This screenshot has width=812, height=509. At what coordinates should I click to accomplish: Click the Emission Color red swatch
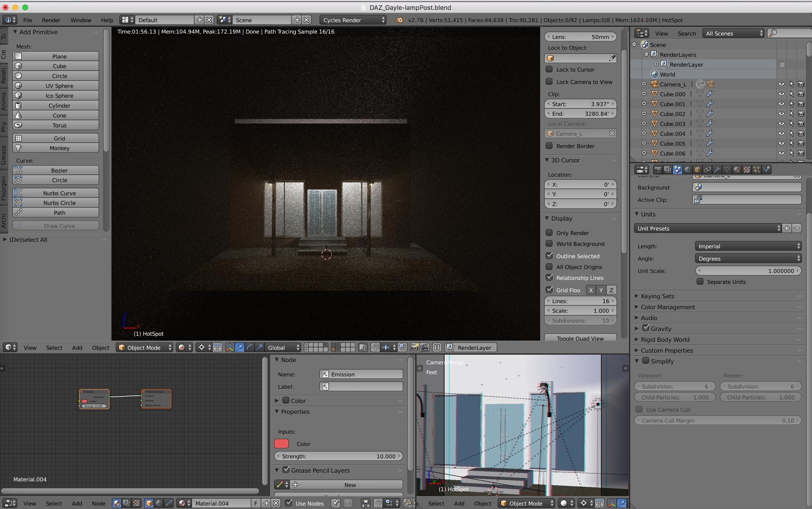(x=281, y=443)
